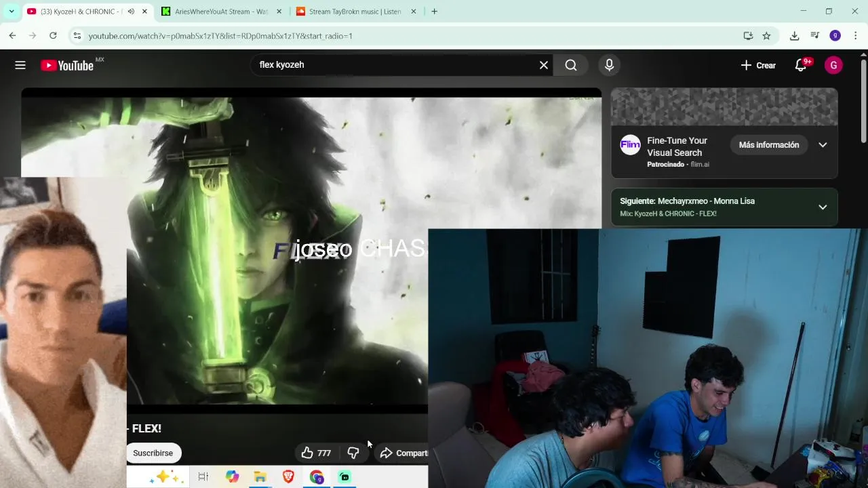Expand the Siguiente mix playlist chevron
Image resolution: width=868 pixels, height=488 pixels.
click(823, 207)
